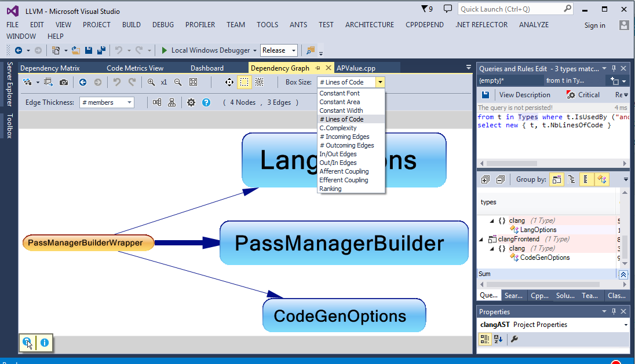635x364 pixels.
Task: Toggle grouping results by project
Action: point(557,179)
